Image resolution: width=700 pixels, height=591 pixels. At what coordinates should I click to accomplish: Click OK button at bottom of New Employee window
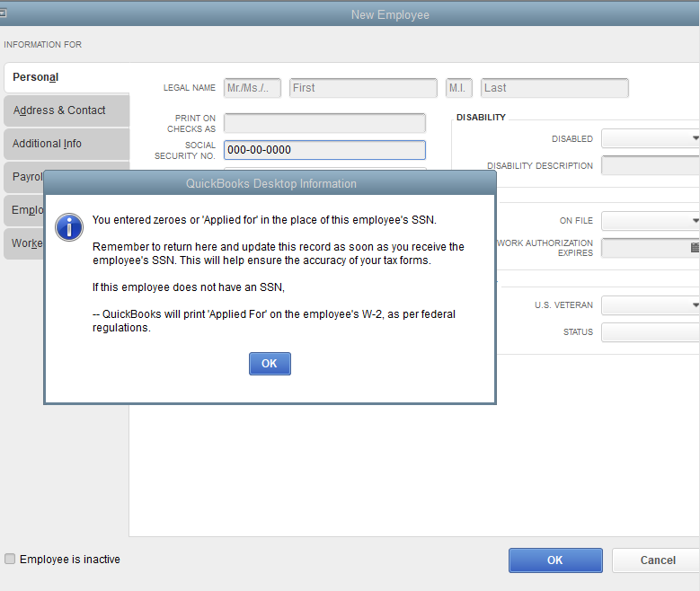tap(555, 560)
